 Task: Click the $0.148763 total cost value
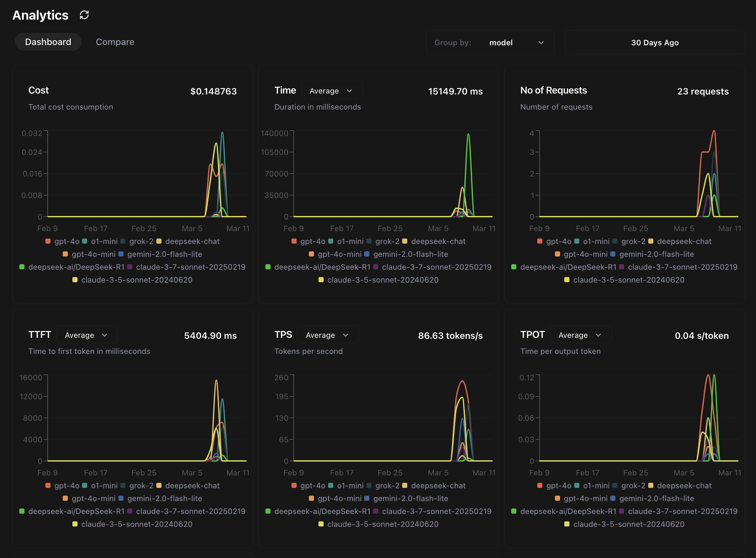pyautogui.click(x=213, y=91)
